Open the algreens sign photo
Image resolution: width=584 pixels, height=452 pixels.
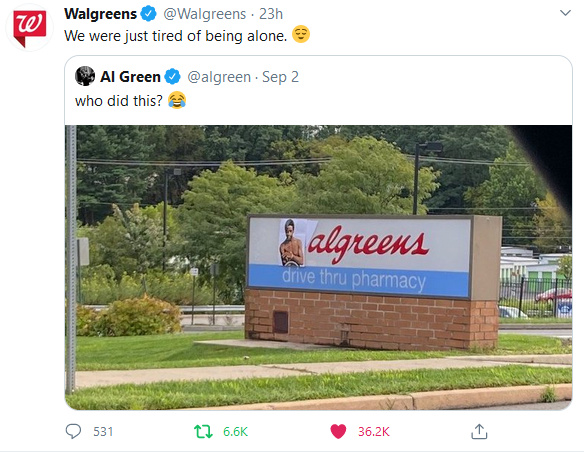(318, 267)
